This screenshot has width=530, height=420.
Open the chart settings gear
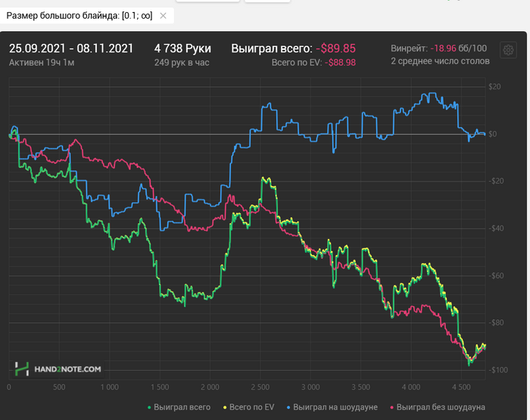pyautogui.click(x=507, y=50)
